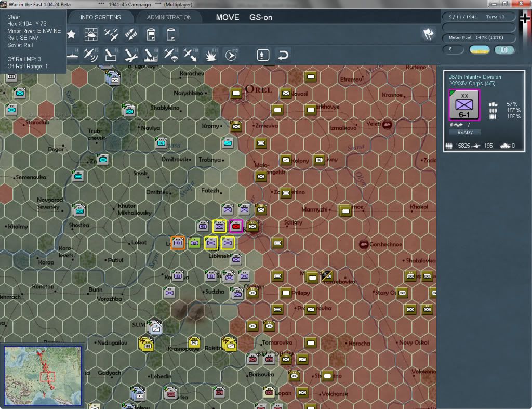Click the MOVE mode label

(x=228, y=17)
